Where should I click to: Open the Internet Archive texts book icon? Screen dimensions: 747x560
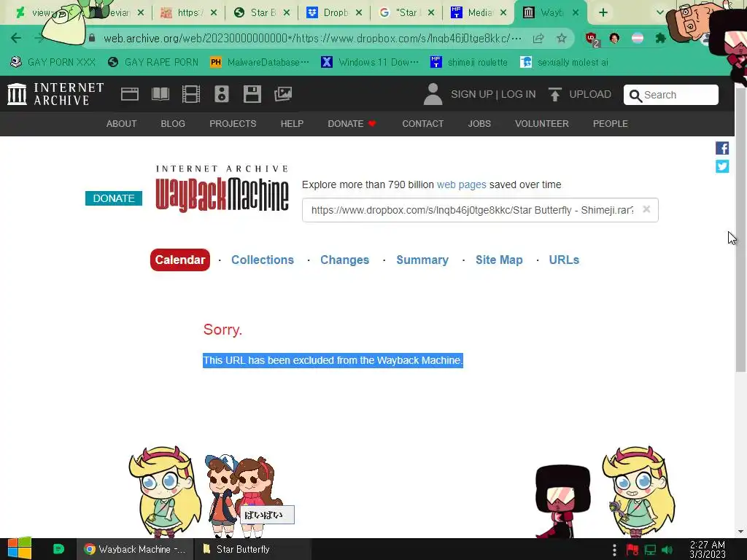[x=160, y=94]
